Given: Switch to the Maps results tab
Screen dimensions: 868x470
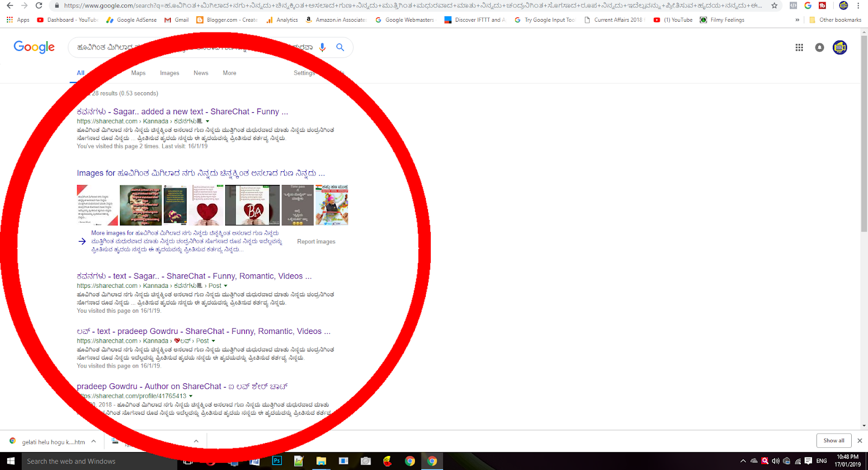Looking at the screenshot, I should click(138, 73).
